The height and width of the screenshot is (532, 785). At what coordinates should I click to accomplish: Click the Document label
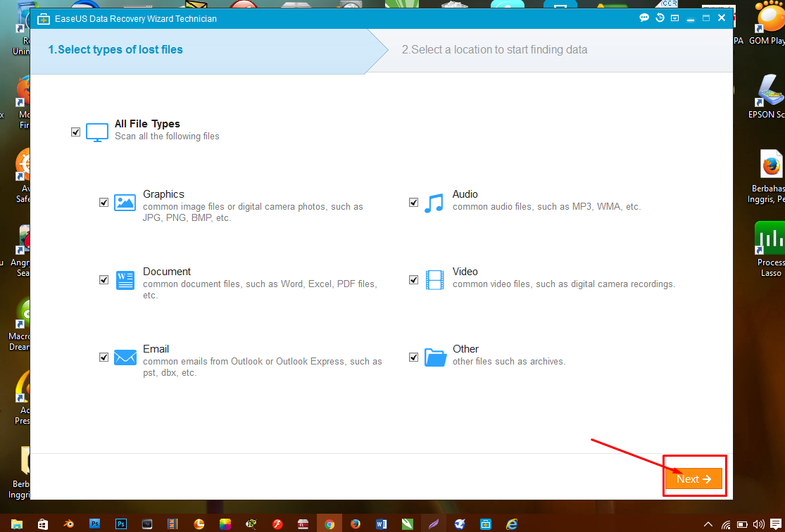[x=167, y=271]
